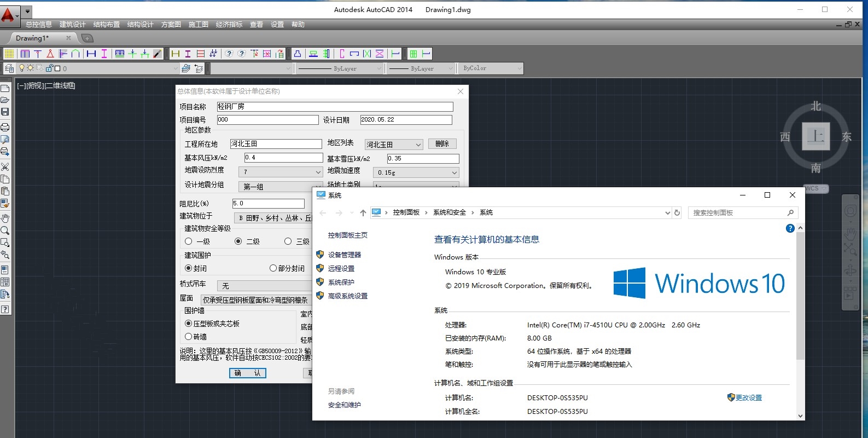Image resolution: width=868 pixels, height=438 pixels.
Task: Click the Up arrow in System window navigation
Action: coord(363,212)
